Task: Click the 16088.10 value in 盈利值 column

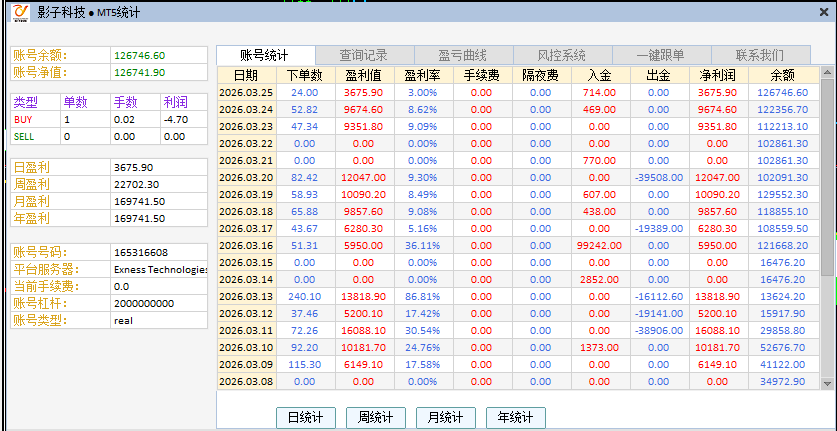Action: click(x=364, y=331)
